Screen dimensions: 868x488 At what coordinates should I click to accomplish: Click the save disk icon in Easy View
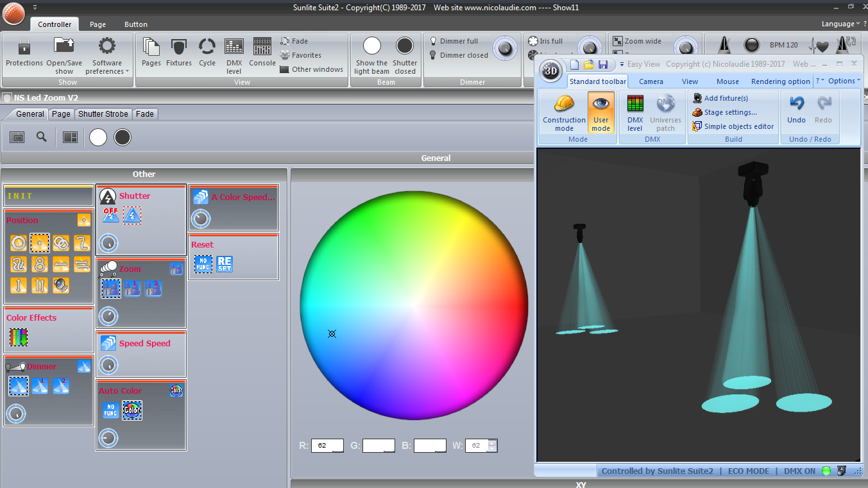pos(603,65)
